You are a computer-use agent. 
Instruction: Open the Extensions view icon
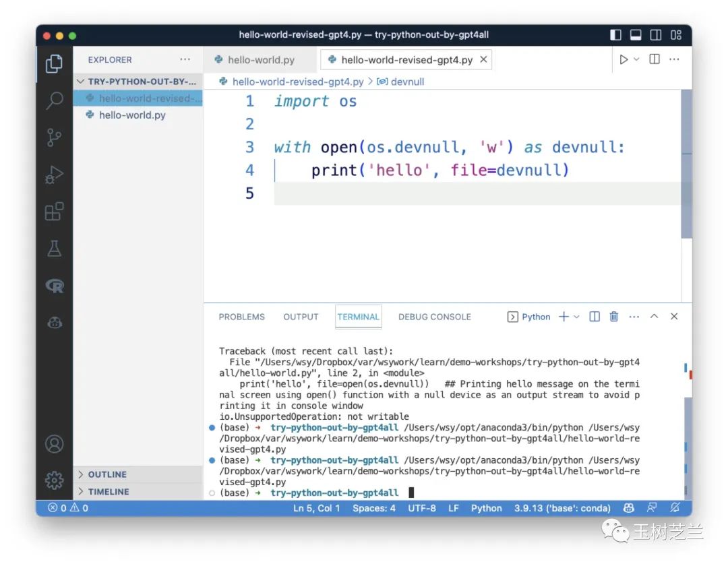tap(55, 212)
